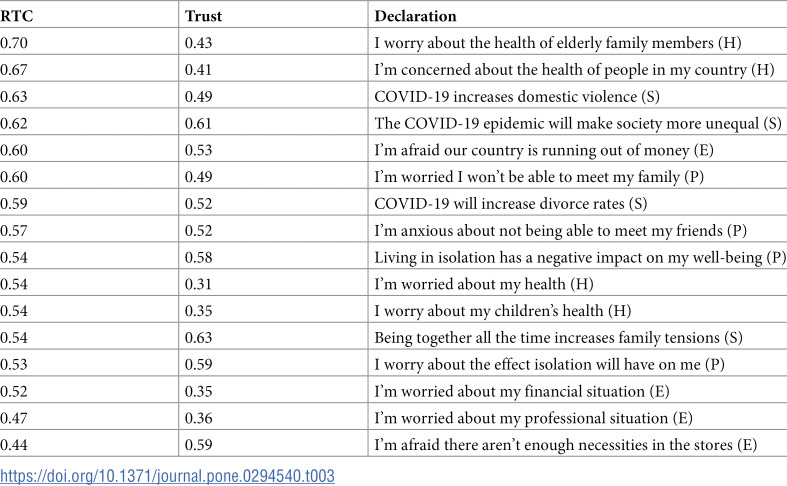The height and width of the screenshot is (486, 787).
Task: Click the 'COVID-19 increases domestic violence' row
Action: [394, 96]
